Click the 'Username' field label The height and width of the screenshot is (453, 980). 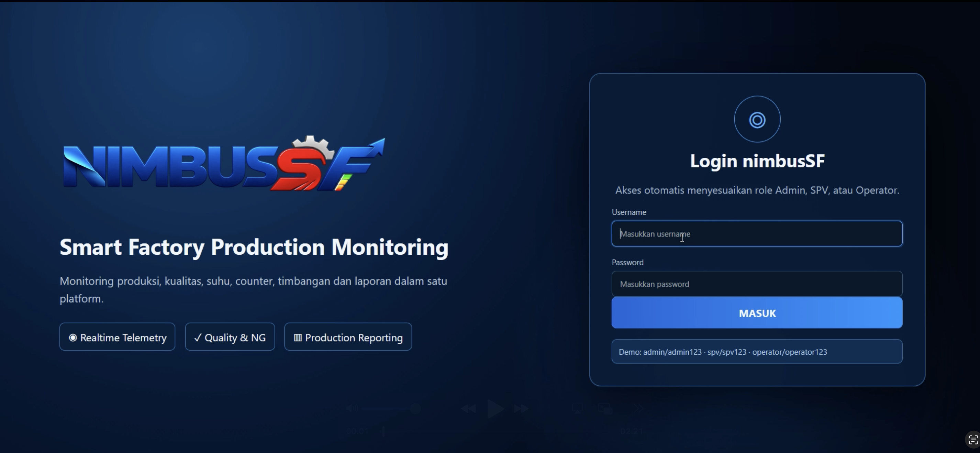coord(629,212)
